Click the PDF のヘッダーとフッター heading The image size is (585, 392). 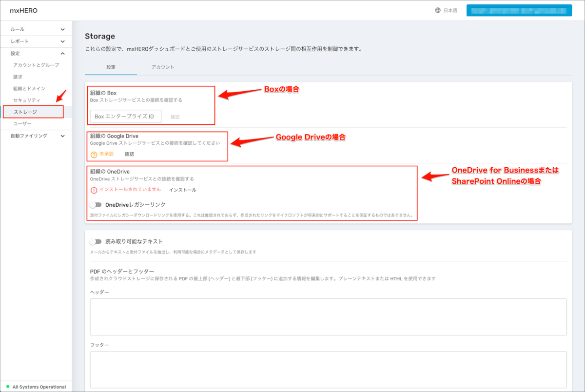pyautogui.click(x=122, y=271)
